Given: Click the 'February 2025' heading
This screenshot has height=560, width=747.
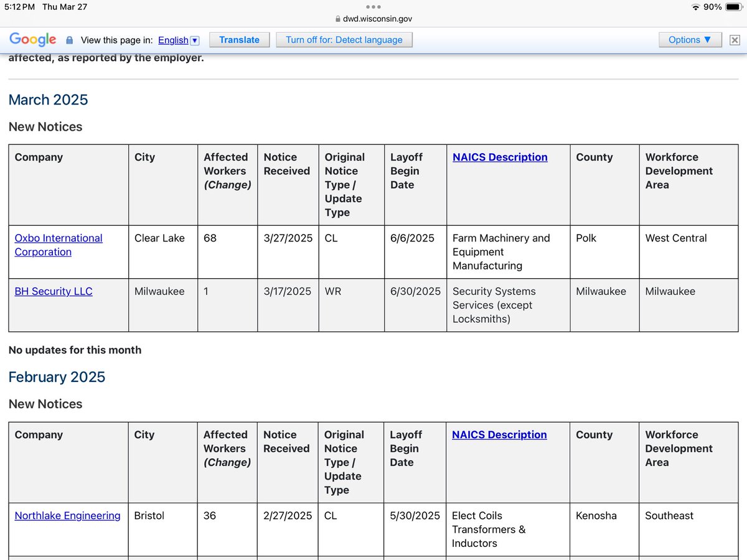Looking at the screenshot, I should [57, 377].
